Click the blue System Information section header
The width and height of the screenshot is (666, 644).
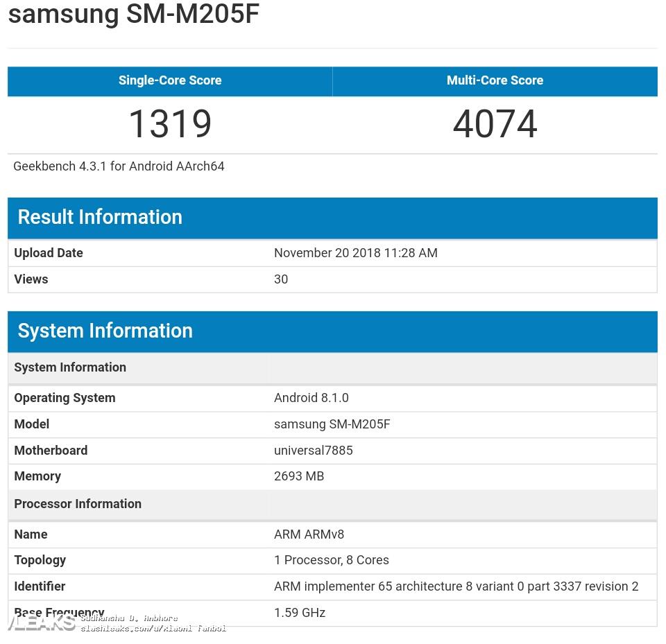[105, 331]
